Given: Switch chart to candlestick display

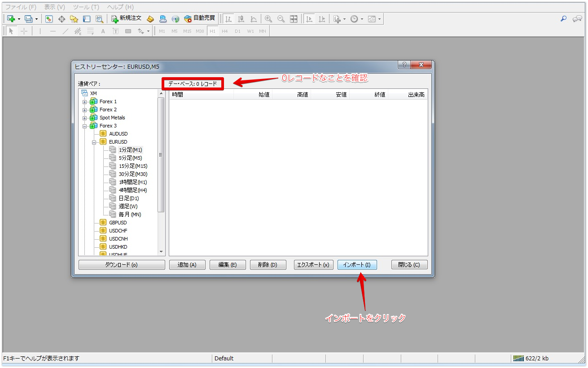Looking at the screenshot, I should [x=241, y=18].
